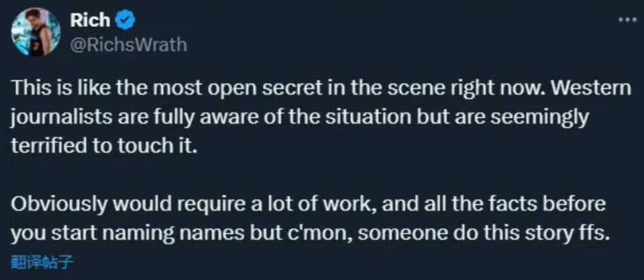644x280 pixels.
Task: Click the blue verified badge
Action: point(125,20)
